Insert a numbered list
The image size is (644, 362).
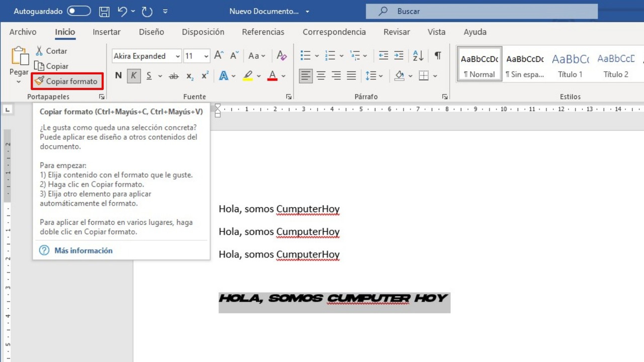pyautogui.click(x=330, y=55)
